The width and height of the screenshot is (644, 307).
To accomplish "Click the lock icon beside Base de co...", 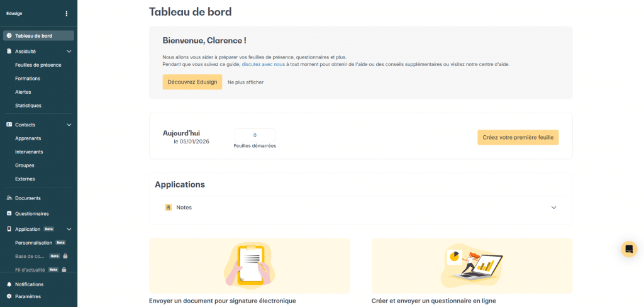I will [65, 256].
